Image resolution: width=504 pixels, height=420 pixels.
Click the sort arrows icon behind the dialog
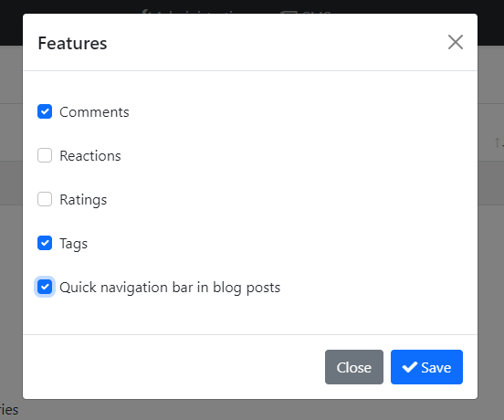point(499,142)
